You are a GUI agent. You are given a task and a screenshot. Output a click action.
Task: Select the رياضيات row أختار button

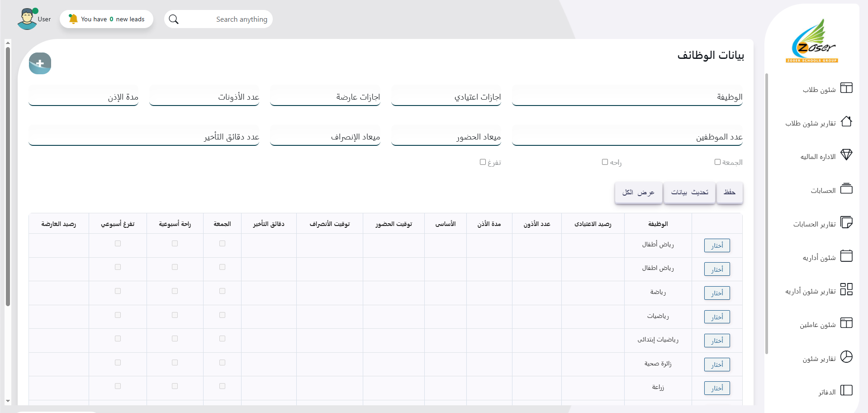pos(716,317)
